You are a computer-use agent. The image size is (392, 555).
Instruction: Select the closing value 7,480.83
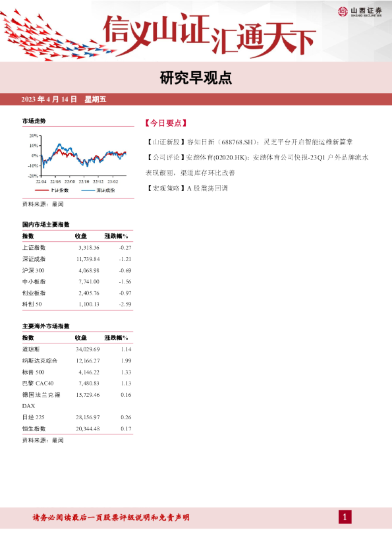tap(89, 384)
